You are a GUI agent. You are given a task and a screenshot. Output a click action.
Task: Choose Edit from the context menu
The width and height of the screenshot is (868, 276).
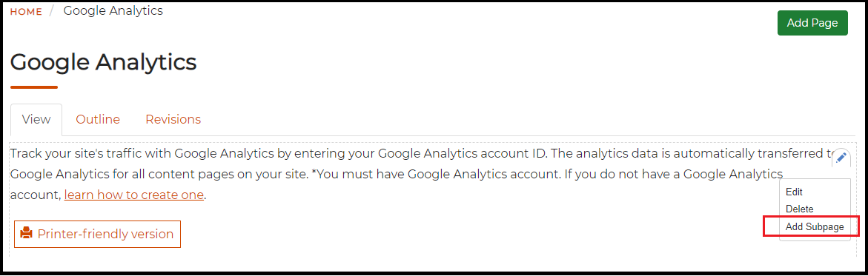point(794,192)
